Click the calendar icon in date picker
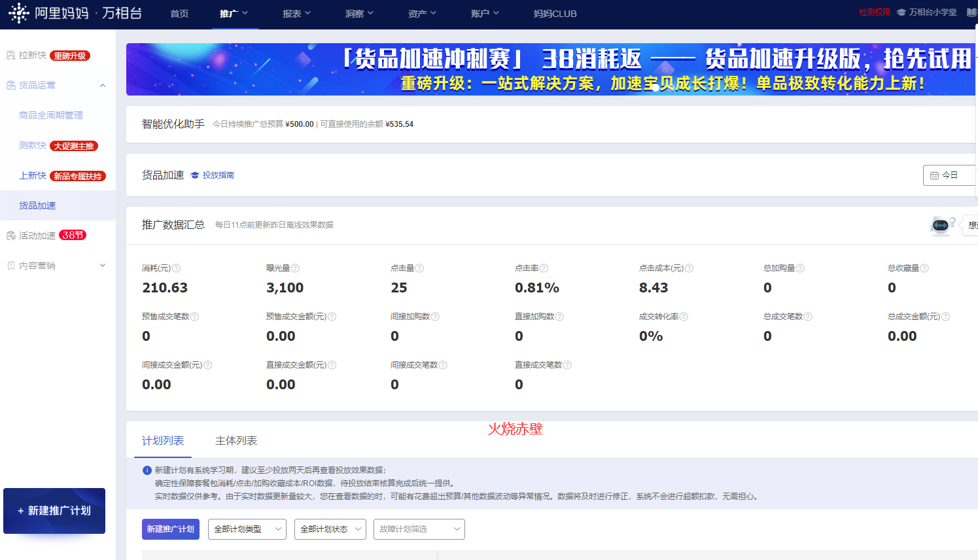The height and width of the screenshot is (560, 978). pyautogui.click(x=934, y=175)
